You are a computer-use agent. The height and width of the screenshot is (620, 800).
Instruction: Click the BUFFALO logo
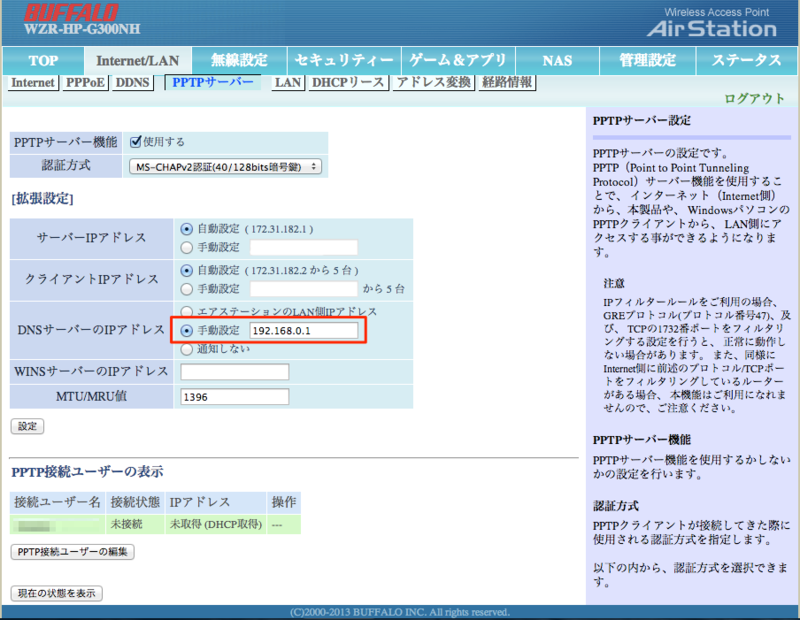71,12
